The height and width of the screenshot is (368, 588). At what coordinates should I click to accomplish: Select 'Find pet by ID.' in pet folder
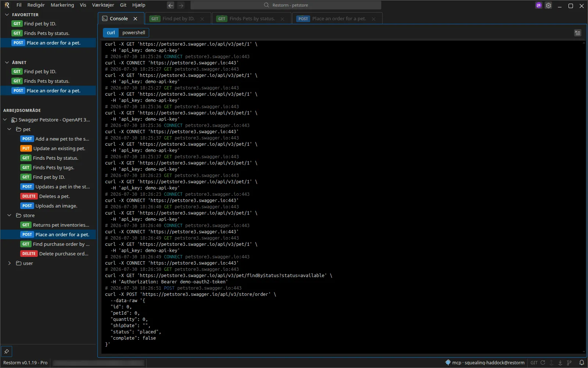[x=48, y=177]
